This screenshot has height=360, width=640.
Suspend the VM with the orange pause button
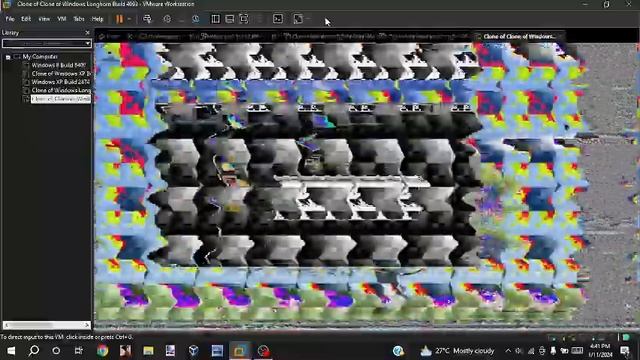pyautogui.click(x=120, y=19)
